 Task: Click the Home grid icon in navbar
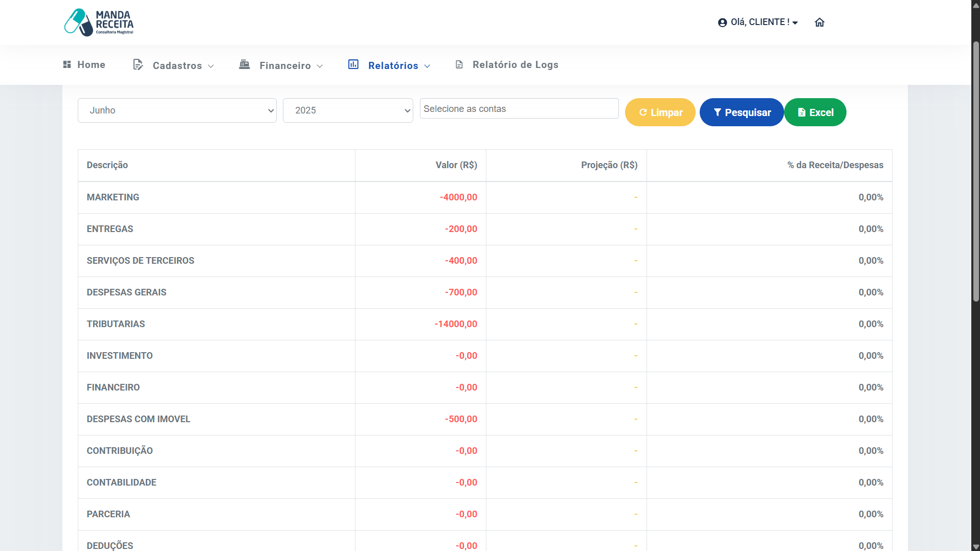coord(67,64)
